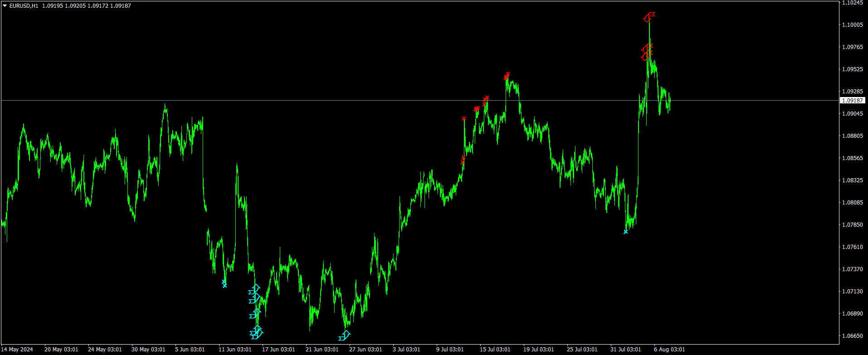This screenshot has height=355, width=868.
Task: Click the 15 Jul 03:01 time label
Action: (x=495, y=350)
